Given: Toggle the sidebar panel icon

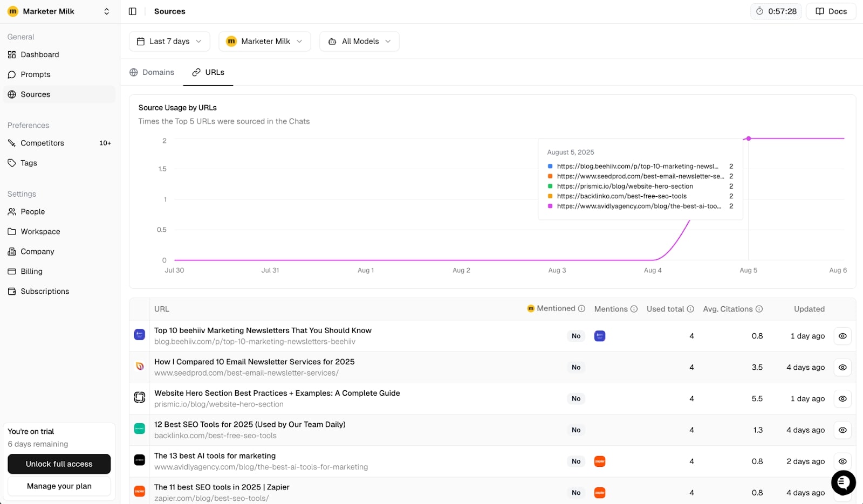Looking at the screenshot, I should (x=133, y=11).
